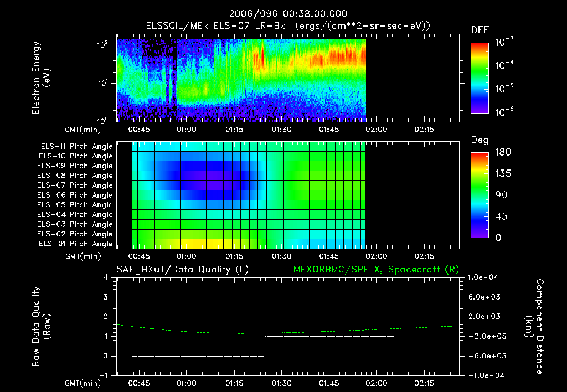Click the Electron Energy (eV) axis label

[x=41, y=78]
